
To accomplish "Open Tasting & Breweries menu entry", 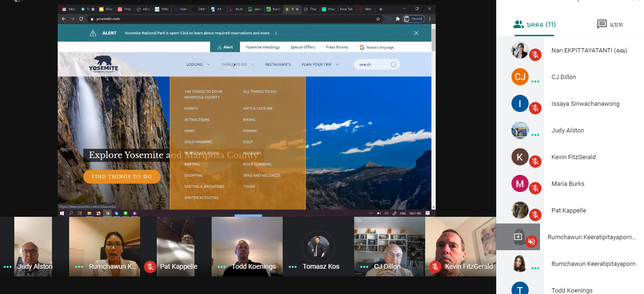I will point(204,186).
